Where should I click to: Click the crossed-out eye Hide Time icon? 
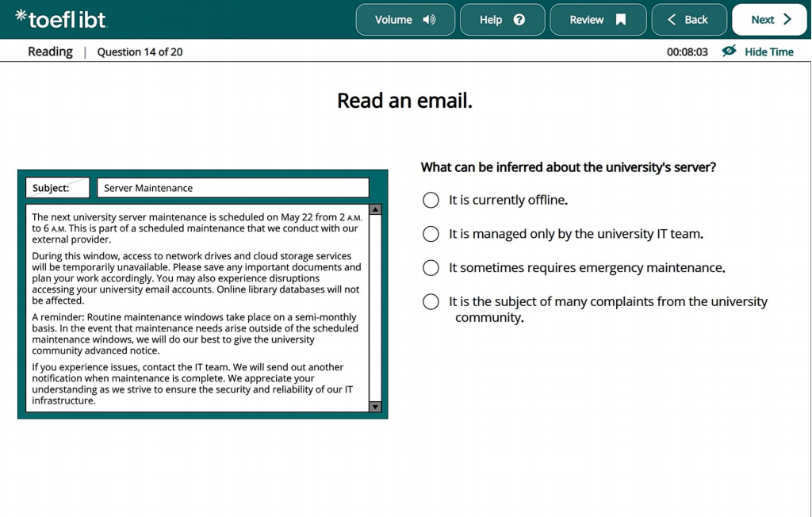pos(730,51)
